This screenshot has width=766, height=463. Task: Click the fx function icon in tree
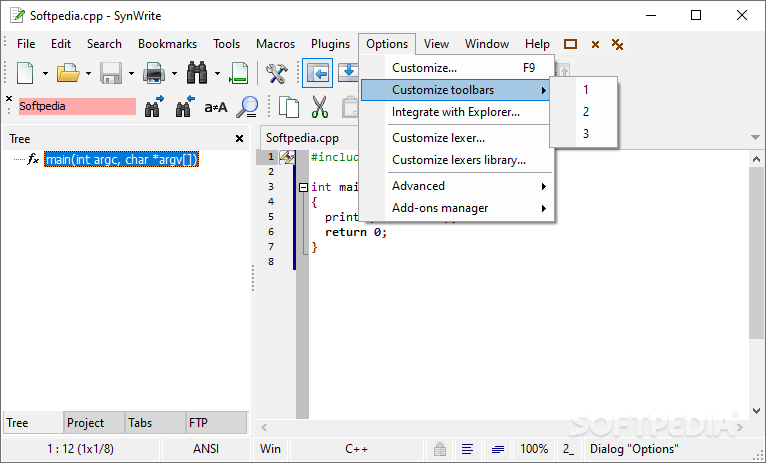click(x=33, y=159)
